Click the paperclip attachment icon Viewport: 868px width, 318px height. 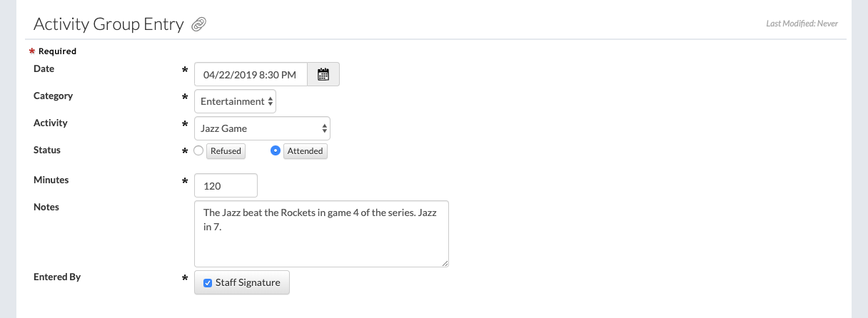click(x=198, y=24)
